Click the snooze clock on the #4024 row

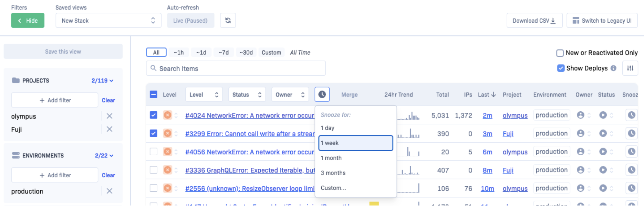coord(631,115)
